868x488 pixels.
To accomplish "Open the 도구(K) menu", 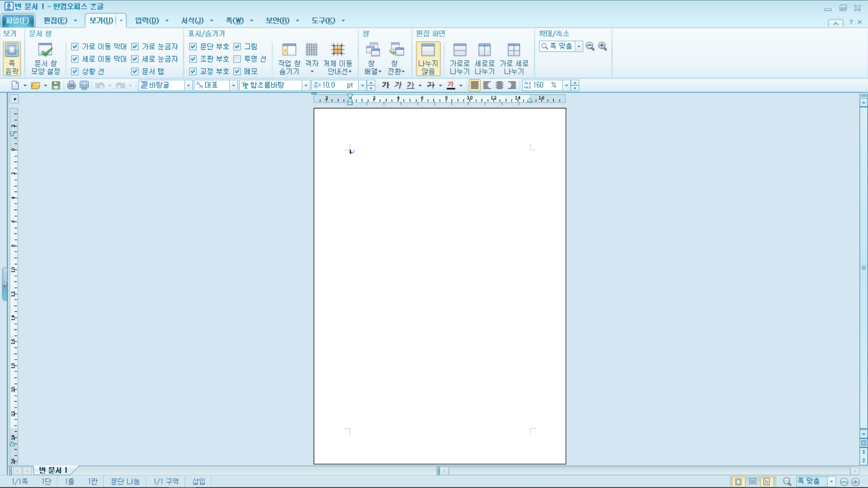I will tap(323, 20).
